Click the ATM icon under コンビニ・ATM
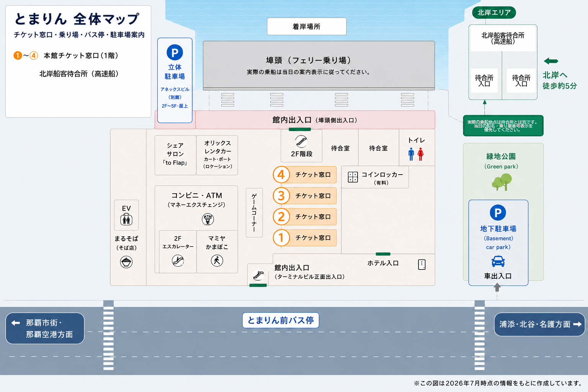This screenshot has height=392, width=588. click(208, 219)
